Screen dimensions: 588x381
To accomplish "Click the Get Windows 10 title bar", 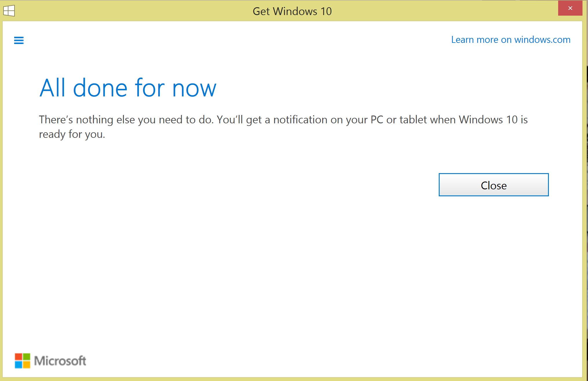I will click(x=292, y=11).
